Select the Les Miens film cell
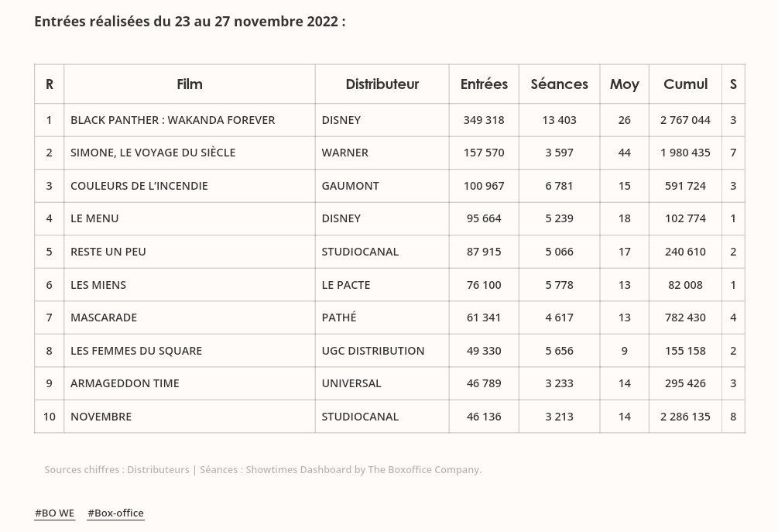Screen dimensions: 778x532 (98, 285)
